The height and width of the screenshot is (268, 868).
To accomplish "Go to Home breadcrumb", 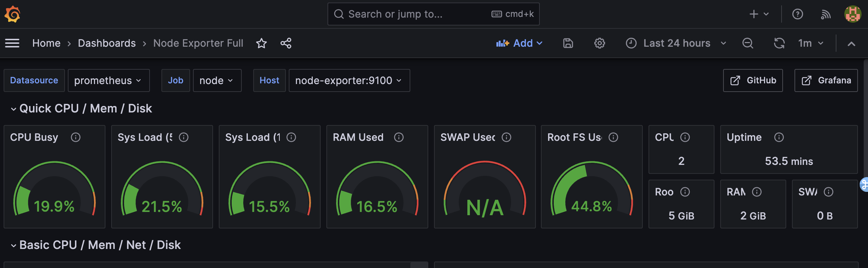I will 46,43.
